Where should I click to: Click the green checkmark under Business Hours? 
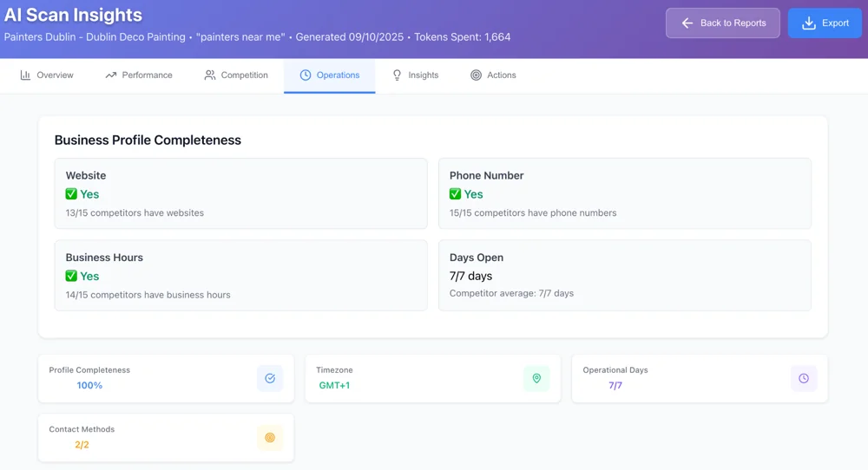point(72,276)
